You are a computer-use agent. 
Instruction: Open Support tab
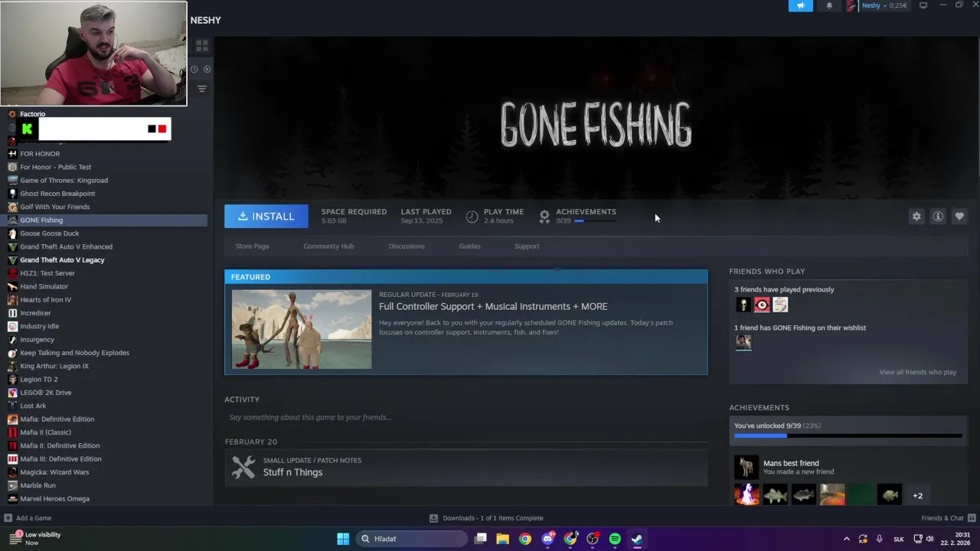click(x=527, y=246)
